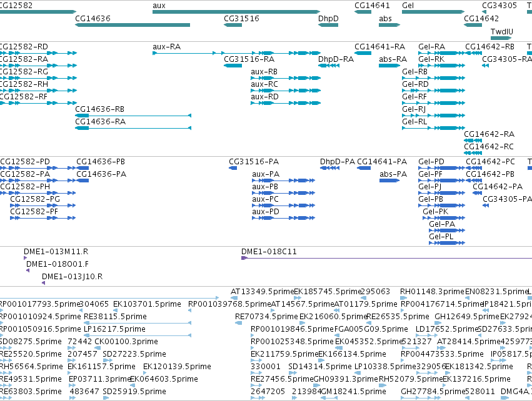
Task: Select protein CG31516-PA label
Action: point(254,162)
